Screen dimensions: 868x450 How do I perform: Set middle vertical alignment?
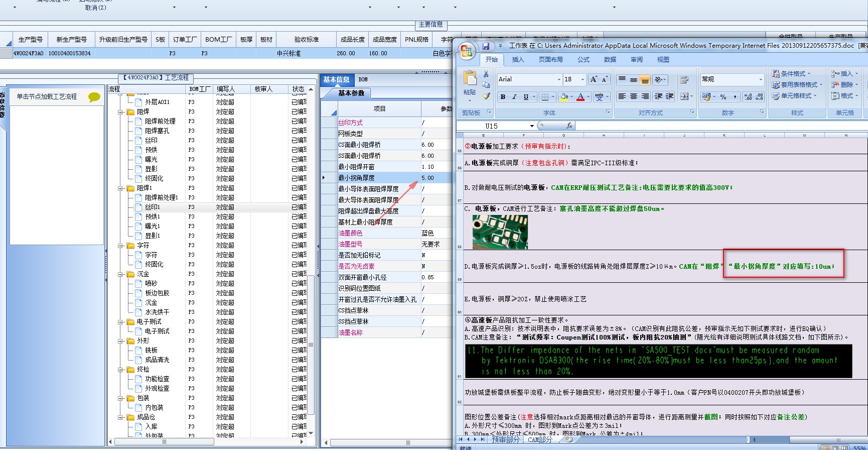click(x=634, y=79)
